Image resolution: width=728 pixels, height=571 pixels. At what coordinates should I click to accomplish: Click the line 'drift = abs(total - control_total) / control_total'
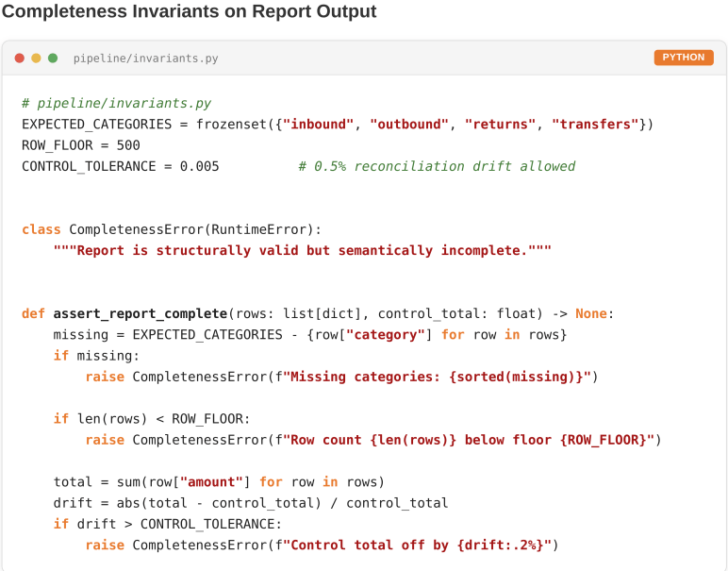(x=251, y=503)
